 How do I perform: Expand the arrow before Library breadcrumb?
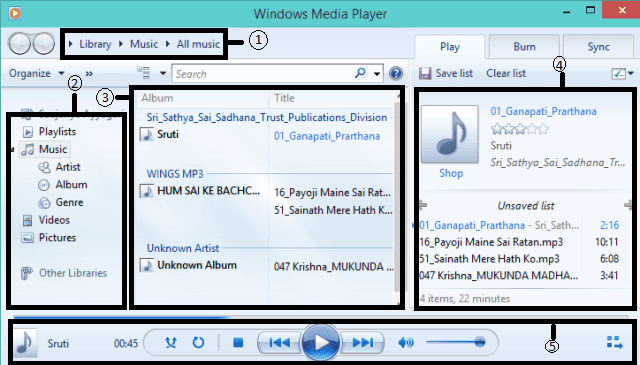70,44
